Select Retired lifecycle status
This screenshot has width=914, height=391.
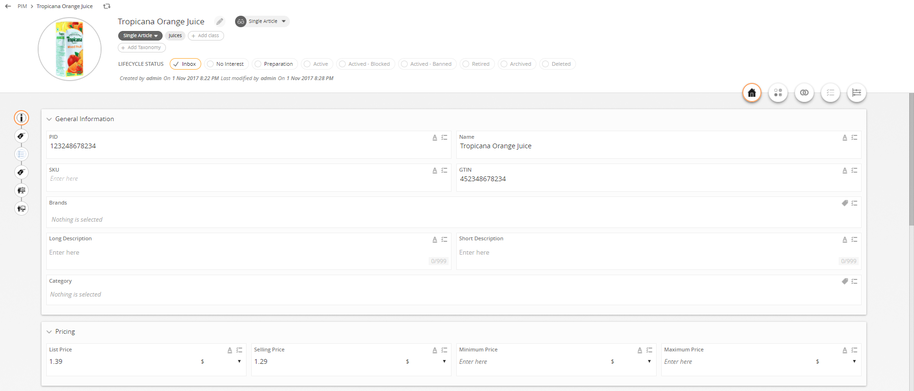pyautogui.click(x=477, y=64)
